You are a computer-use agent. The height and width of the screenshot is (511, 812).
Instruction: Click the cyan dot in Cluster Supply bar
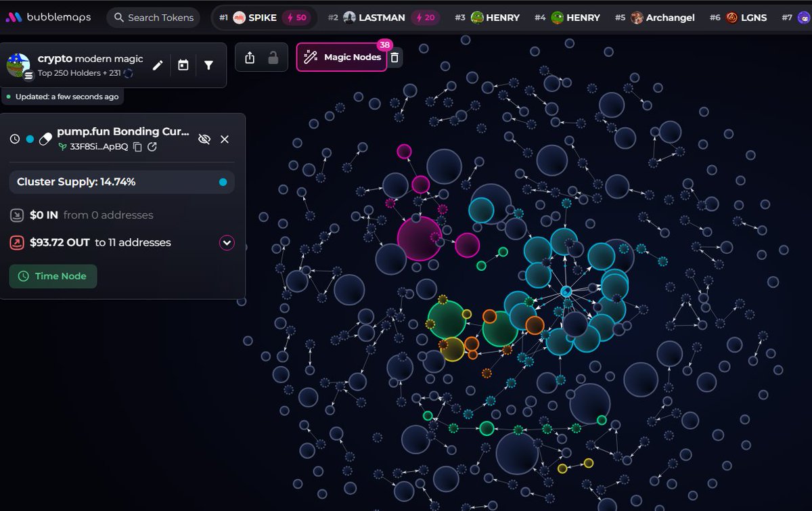tap(223, 182)
